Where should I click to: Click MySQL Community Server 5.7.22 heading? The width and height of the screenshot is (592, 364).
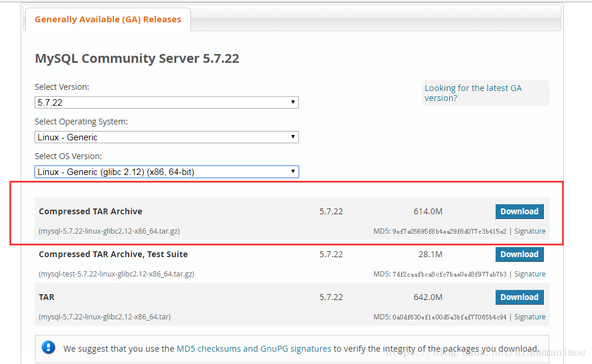coord(137,59)
